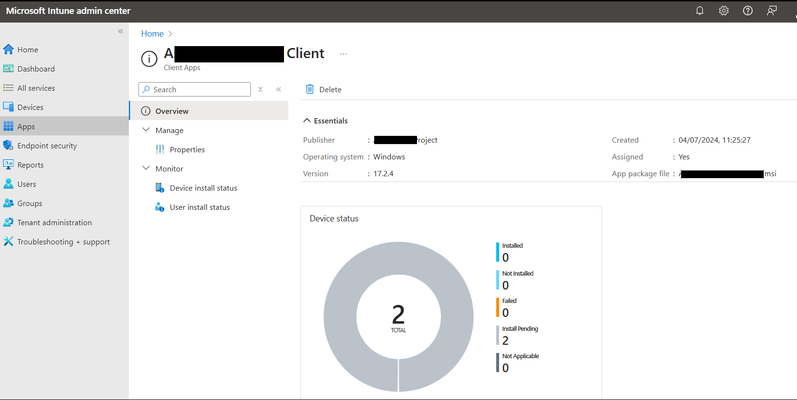The height and width of the screenshot is (400, 797).
Task: Open the notifications bell icon
Action: pyautogui.click(x=699, y=11)
